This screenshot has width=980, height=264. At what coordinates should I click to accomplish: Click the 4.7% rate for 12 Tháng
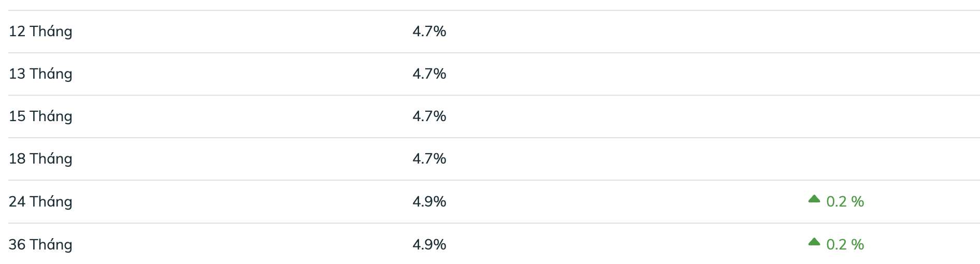pos(429,32)
